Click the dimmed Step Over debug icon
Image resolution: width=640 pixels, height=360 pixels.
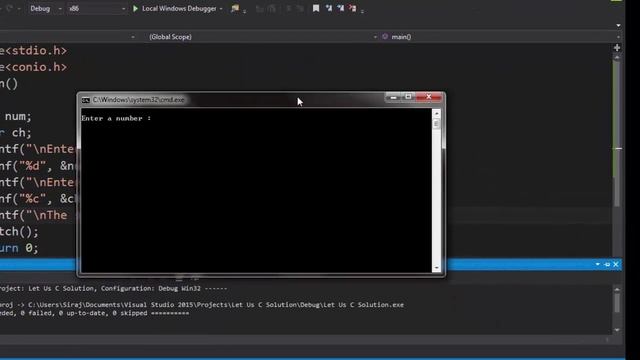pos(272,9)
